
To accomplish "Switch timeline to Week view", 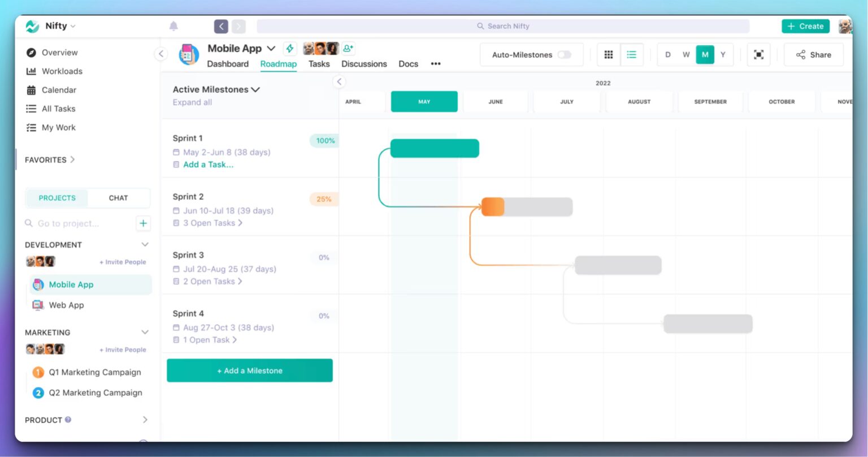I will tap(686, 54).
